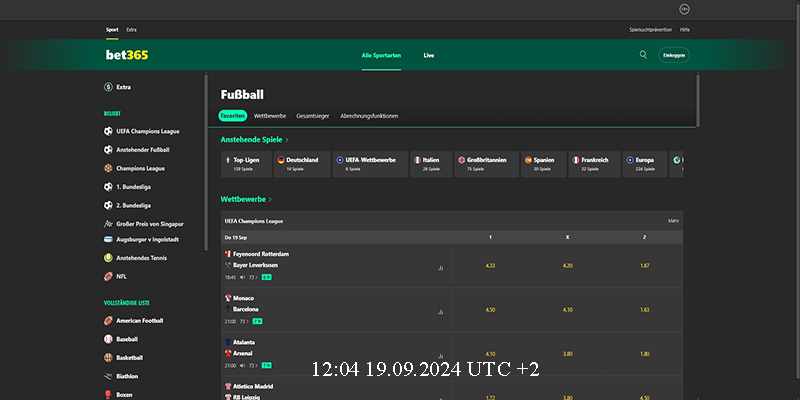Screen dimensions: 800x400
Task: Open 73 markets for Atalanta v Arsenal
Action: tap(253, 366)
